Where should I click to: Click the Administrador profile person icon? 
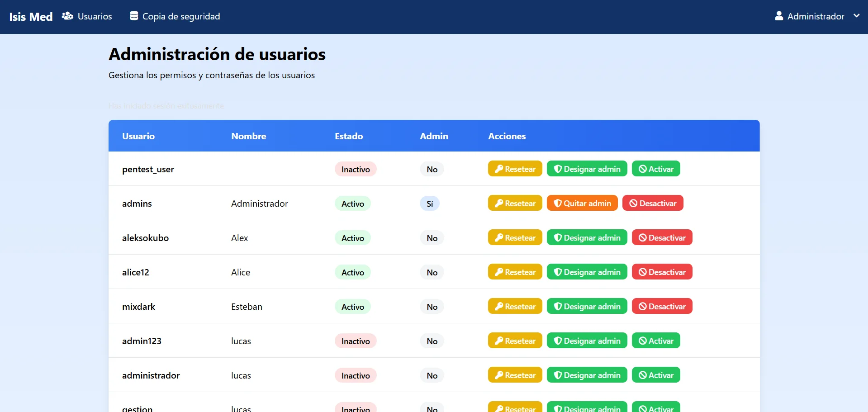(779, 16)
